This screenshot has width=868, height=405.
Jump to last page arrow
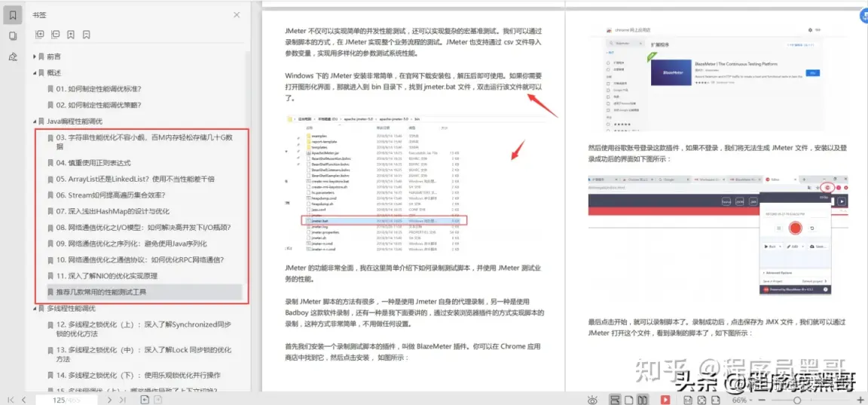123,400
